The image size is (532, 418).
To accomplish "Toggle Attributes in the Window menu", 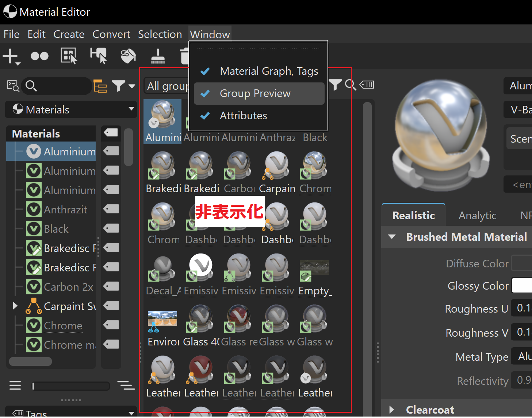I will point(259,116).
